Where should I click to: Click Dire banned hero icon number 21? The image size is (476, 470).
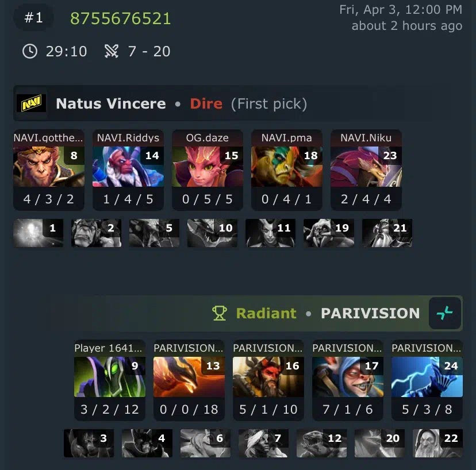tap(387, 233)
